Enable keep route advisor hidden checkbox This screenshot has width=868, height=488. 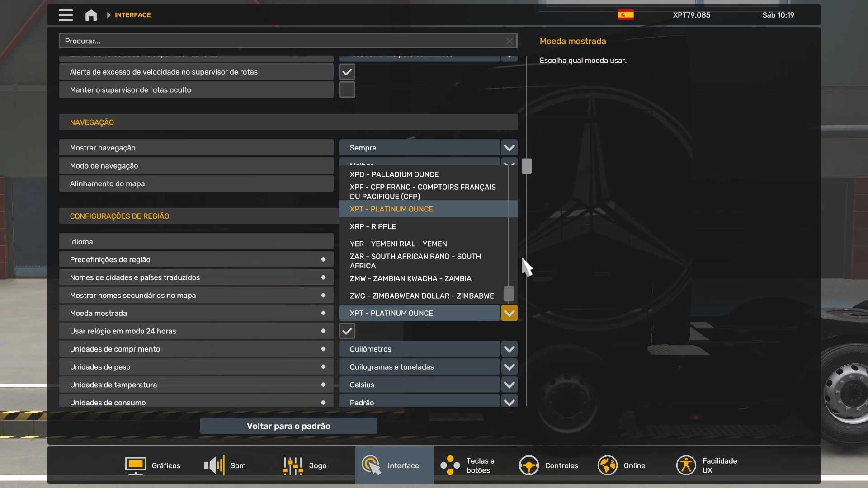click(x=347, y=90)
